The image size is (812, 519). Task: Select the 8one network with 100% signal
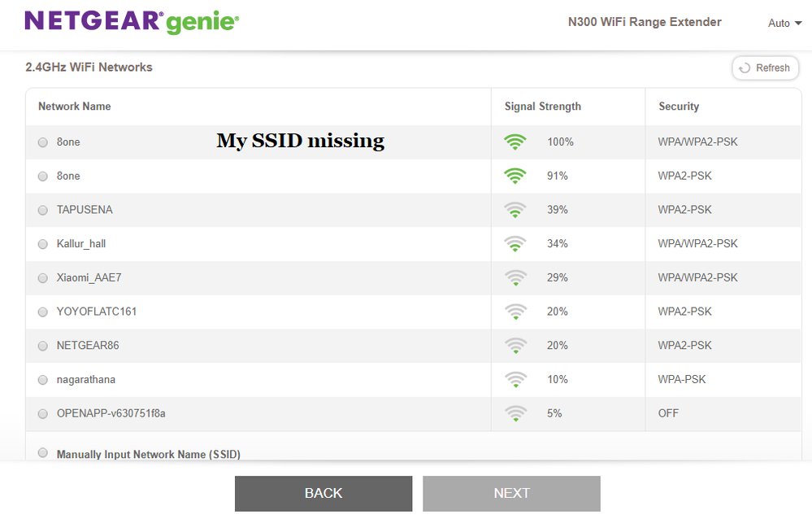43,142
